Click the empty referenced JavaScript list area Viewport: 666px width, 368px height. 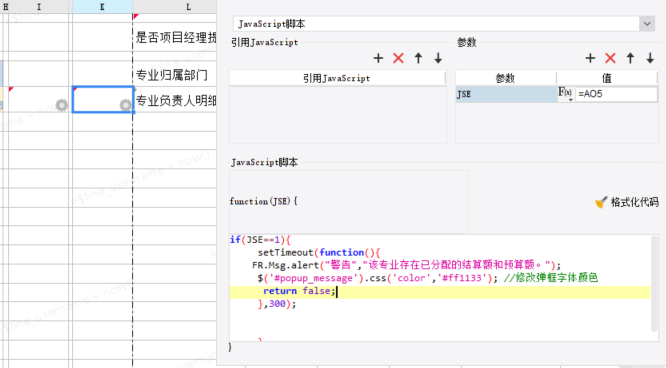click(338, 115)
